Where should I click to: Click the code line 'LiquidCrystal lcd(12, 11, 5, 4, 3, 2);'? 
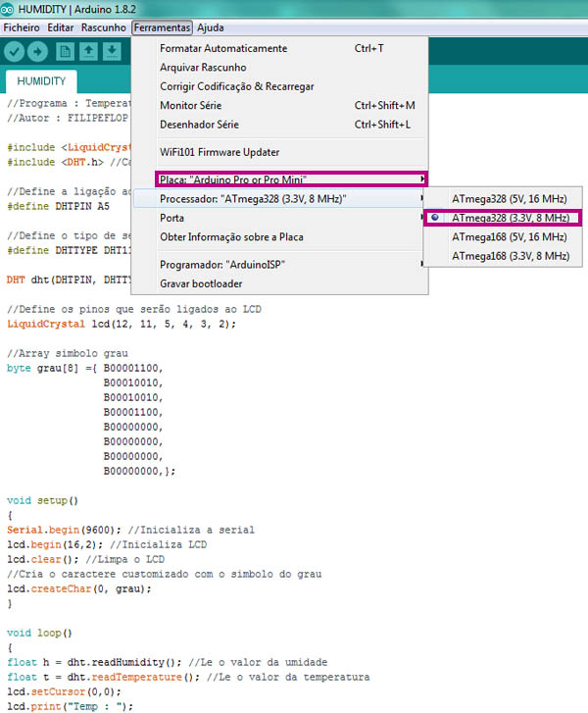(x=122, y=325)
